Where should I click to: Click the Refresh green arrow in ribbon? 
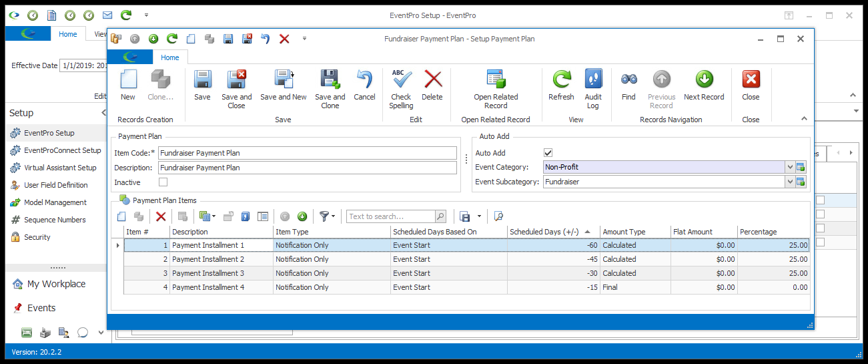[561, 85]
